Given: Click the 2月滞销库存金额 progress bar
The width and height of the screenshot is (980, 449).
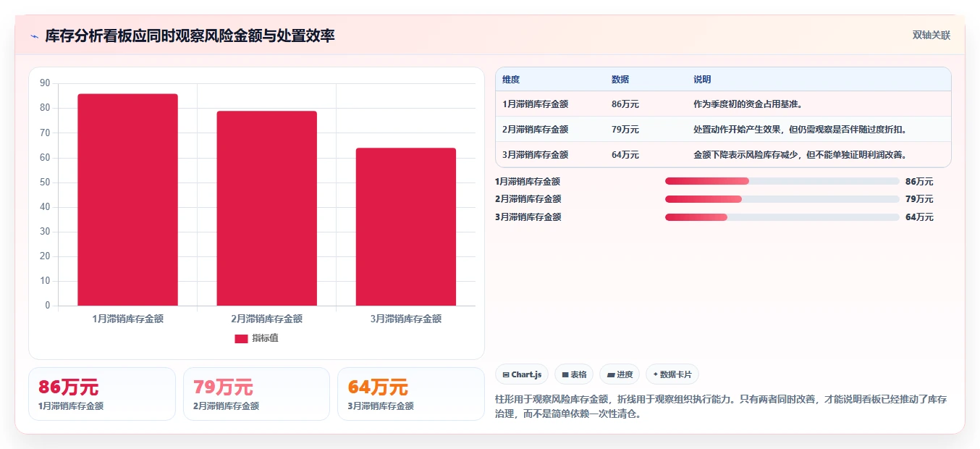Looking at the screenshot, I should 782,199.
